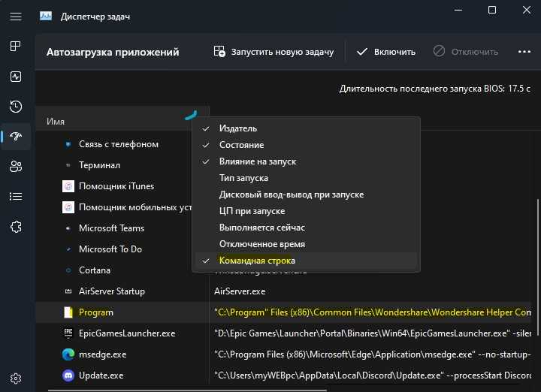Select the Microsoft Teams row

point(111,228)
